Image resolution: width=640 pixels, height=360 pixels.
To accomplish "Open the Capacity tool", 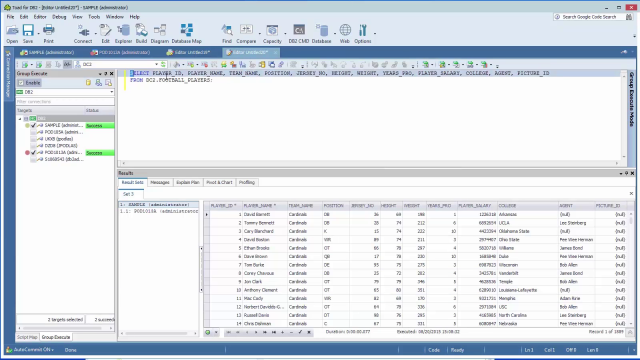I will [272, 34].
